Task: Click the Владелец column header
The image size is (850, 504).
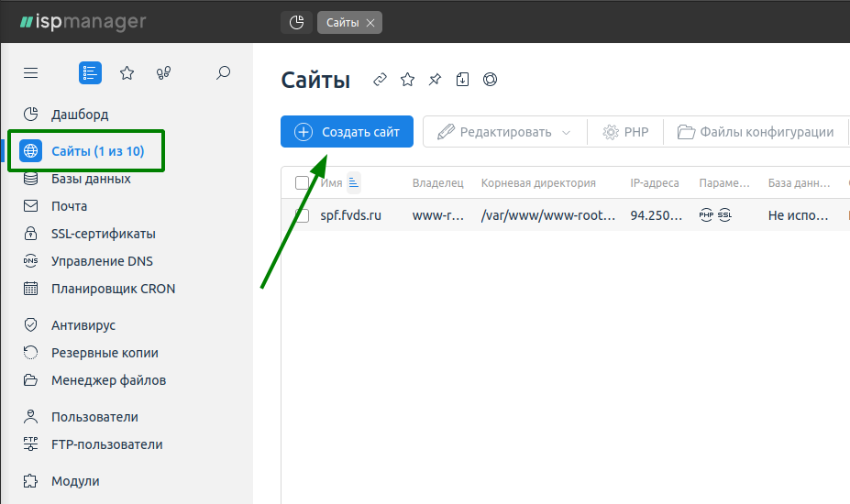Action: pos(438,183)
